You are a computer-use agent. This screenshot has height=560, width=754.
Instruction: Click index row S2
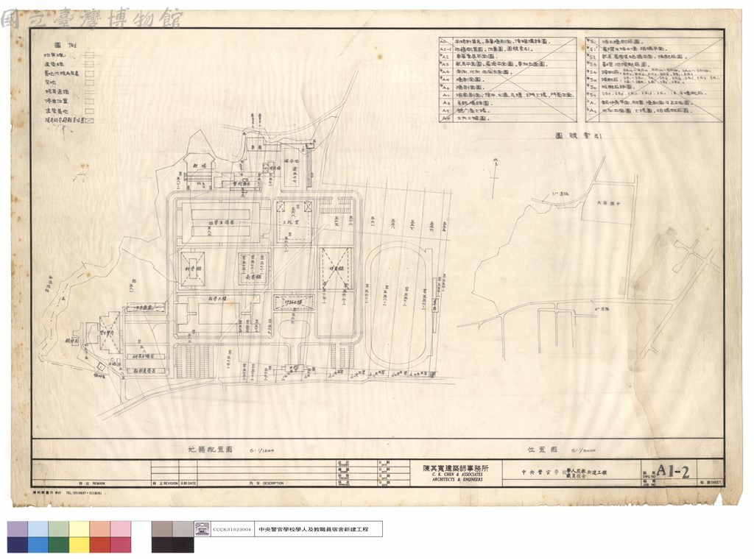tap(654, 56)
